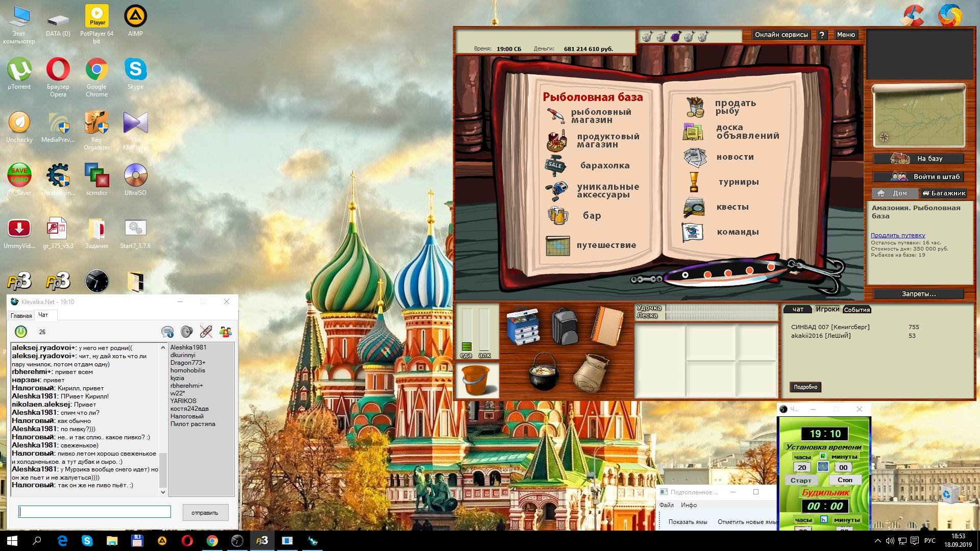Click the Запреты... button

pyautogui.click(x=918, y=294)
